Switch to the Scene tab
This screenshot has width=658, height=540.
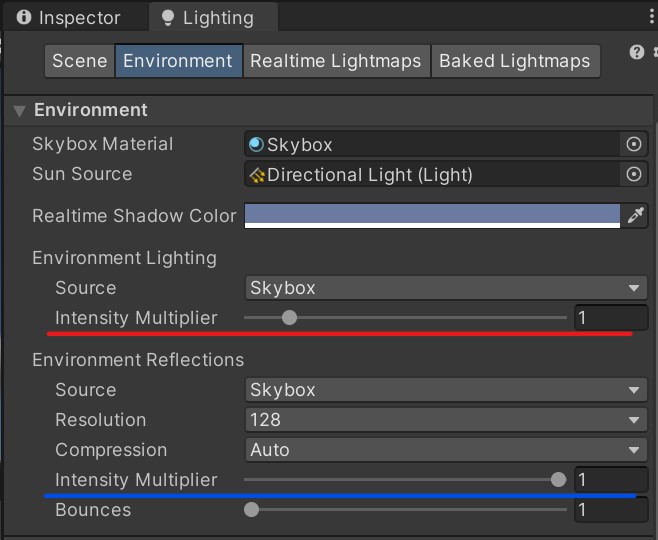(80, 61)
